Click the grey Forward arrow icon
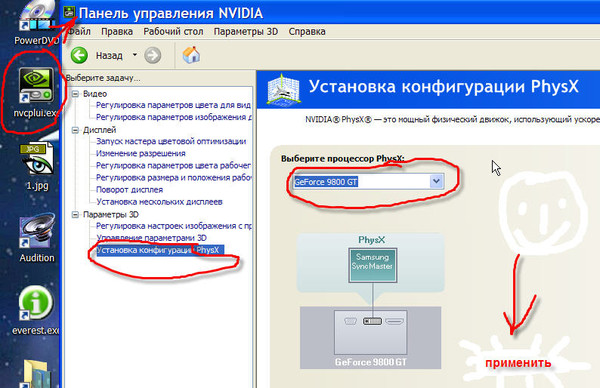 [x=153, y=55]
